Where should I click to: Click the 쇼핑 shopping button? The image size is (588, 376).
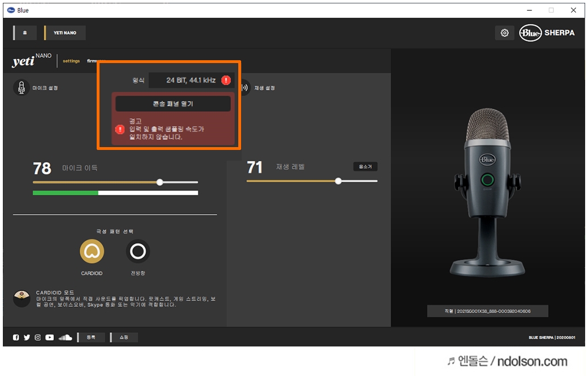pyautogui.click(x=124, y=337)
